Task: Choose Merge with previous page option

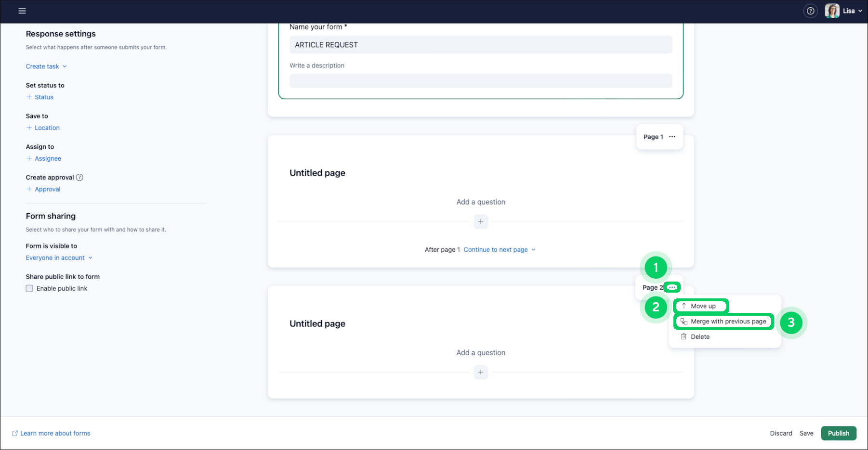Action: (x=728, y=321)
